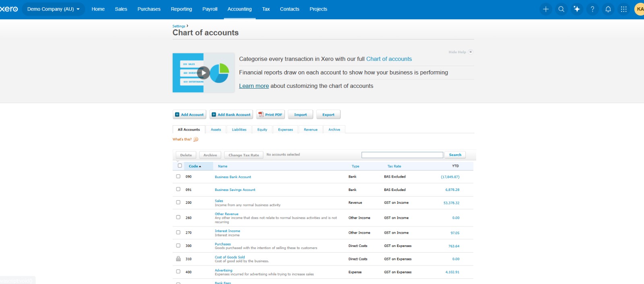The width and height of the screenshot is (644, 284).
Task: Check the Other Revenue 260 checkbox
Action: 178,217
